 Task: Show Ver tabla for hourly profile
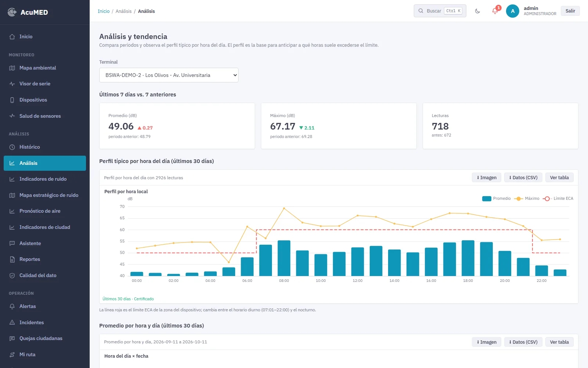click(559, 177)
